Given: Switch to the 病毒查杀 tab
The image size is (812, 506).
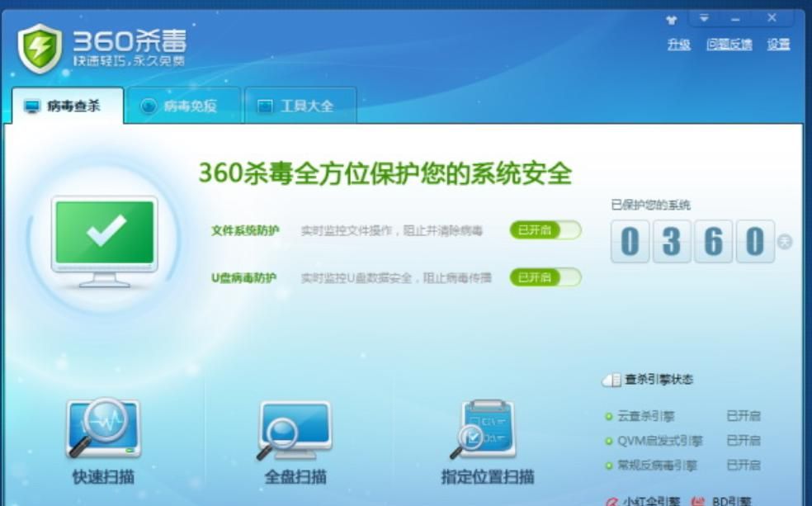Looking at the screenshot, I should tap(68, 106).
